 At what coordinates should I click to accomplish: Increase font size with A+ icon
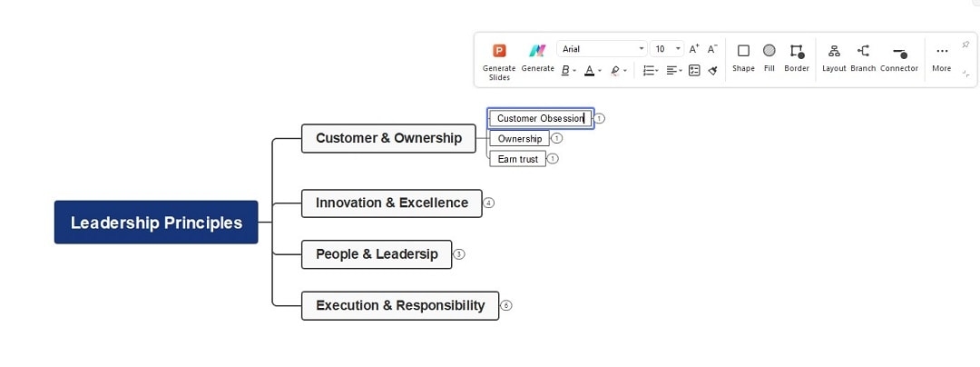click(694, 49)
